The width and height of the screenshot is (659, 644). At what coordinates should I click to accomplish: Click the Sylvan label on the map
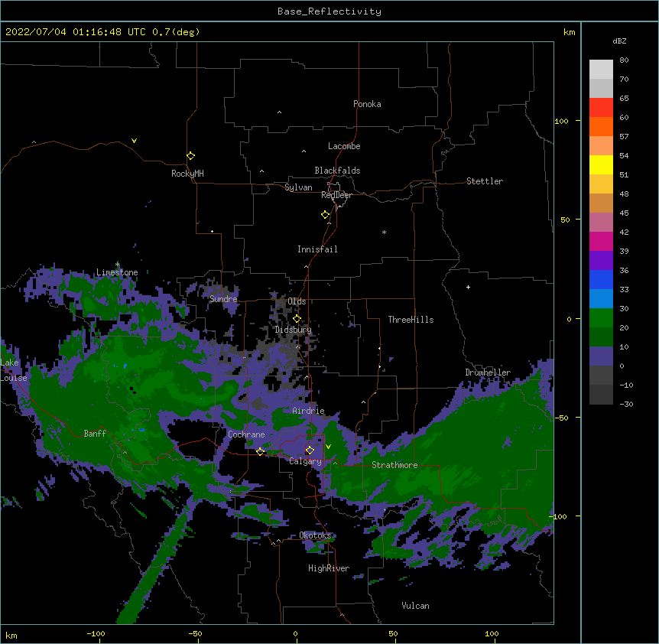click(x=298, y=187)
